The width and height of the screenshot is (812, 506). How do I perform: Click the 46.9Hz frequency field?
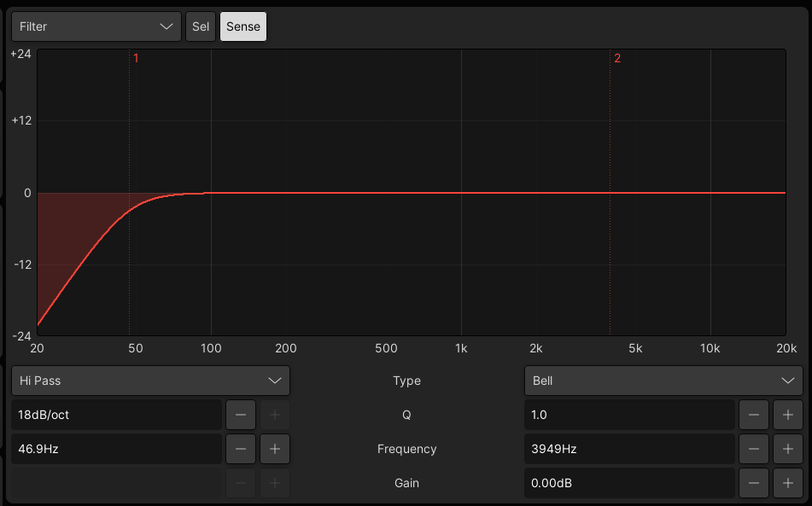pyautogui.click(x=116, y=449)
